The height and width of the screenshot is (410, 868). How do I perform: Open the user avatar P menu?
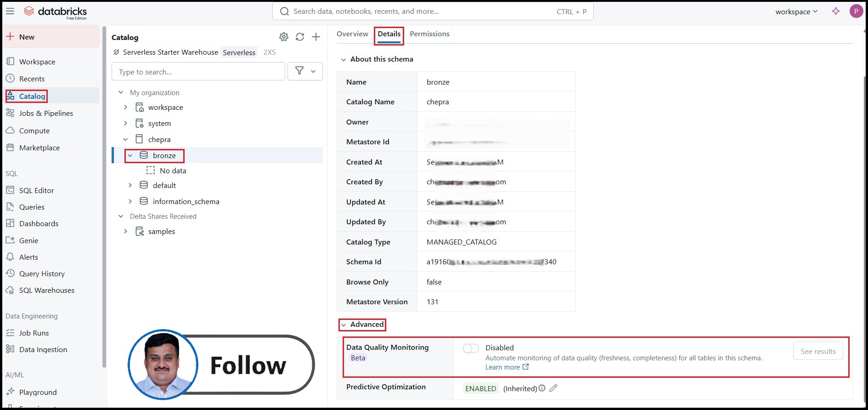pos(856,11)
